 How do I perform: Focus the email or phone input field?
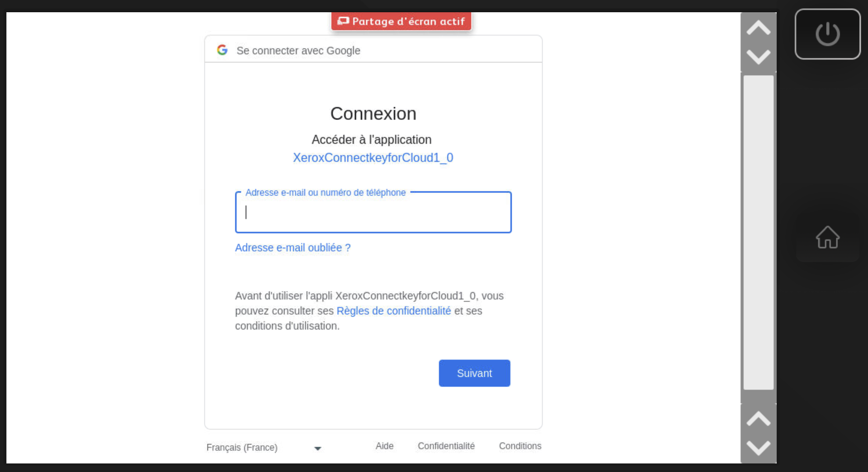[x=373, y=212]
